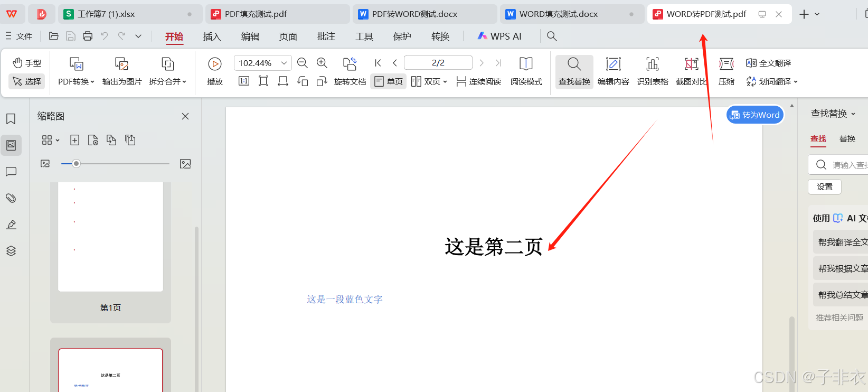Switch to the PDF填充测试.pdf document tab
868x392 pixels.
tap(278, 14)
